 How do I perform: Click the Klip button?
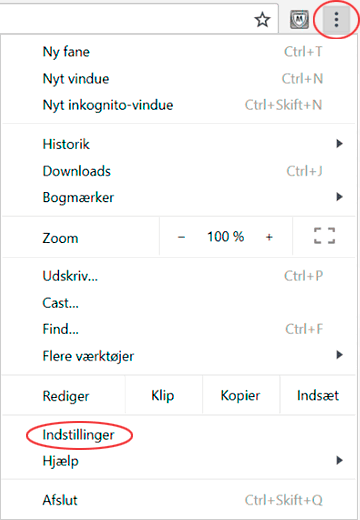coord(163,396)
